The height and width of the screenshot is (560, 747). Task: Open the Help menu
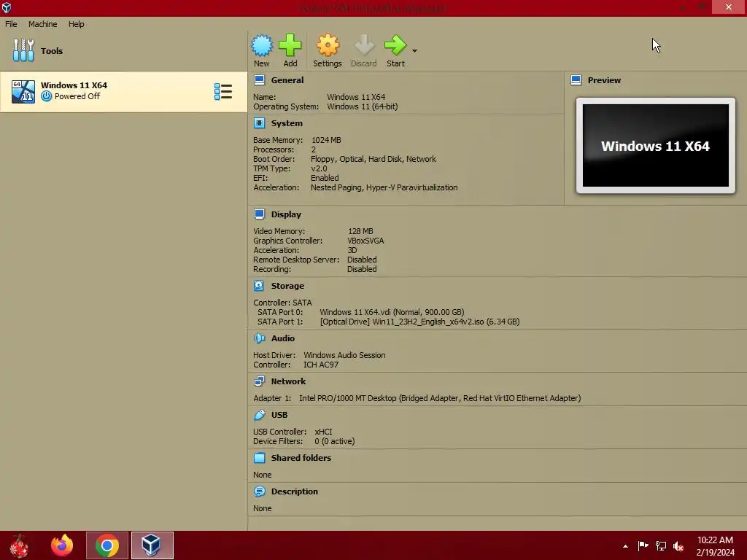pyautogui.click(x=76, y=24)
